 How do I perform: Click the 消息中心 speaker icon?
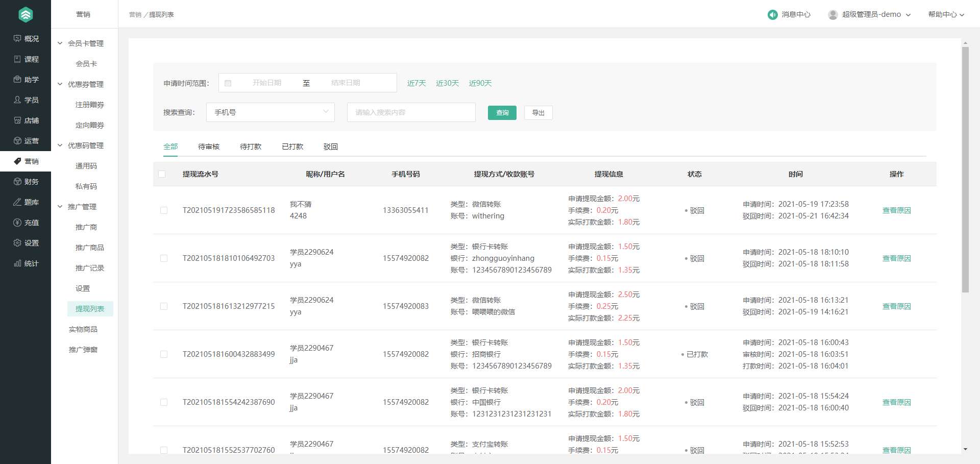[772, 15]
